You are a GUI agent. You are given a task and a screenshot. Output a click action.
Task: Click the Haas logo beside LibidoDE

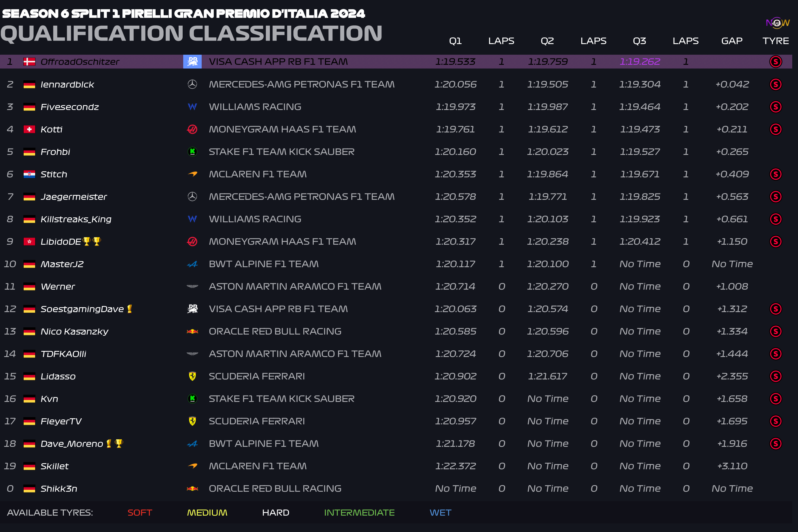point(192,242)
